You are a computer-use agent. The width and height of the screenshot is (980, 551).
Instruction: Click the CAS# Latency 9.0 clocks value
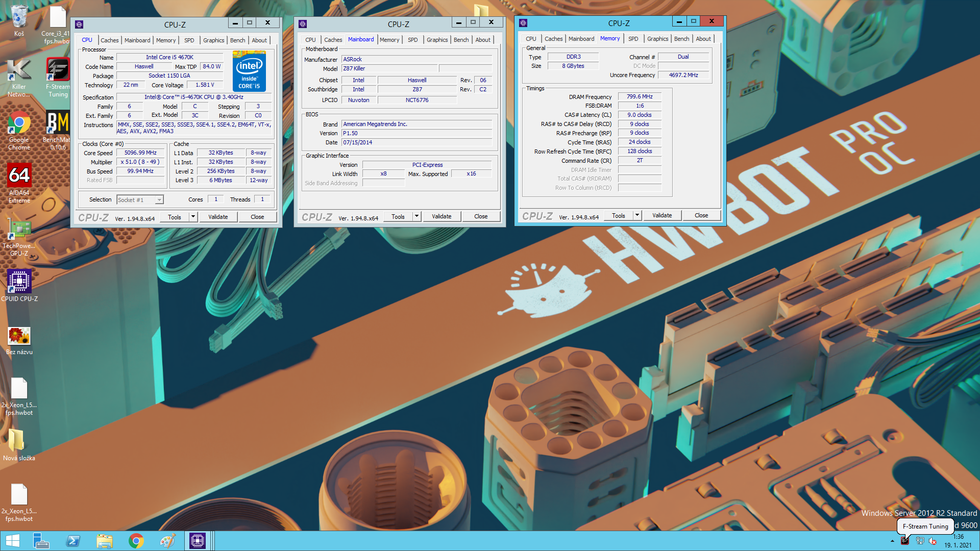pos(640,115)
